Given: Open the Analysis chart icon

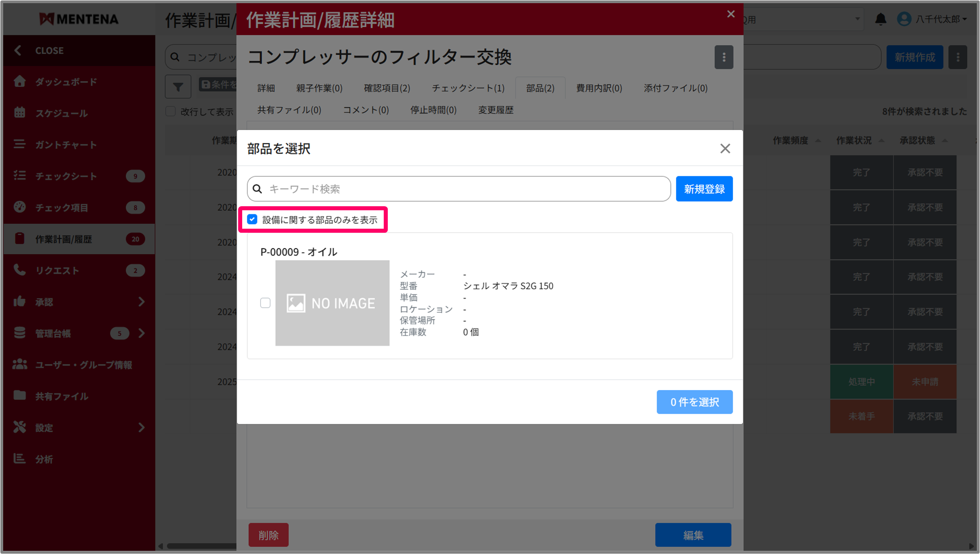Looking at the screenshot, I should 20,459.
